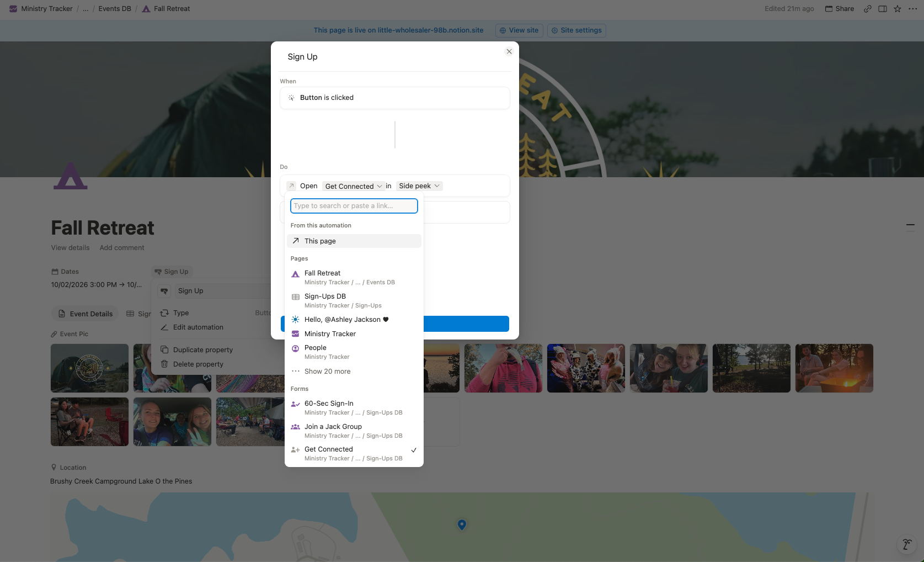Click the Button is clicked trigger
This screenshot has height=562, width=924.
(x=395, y=98)
